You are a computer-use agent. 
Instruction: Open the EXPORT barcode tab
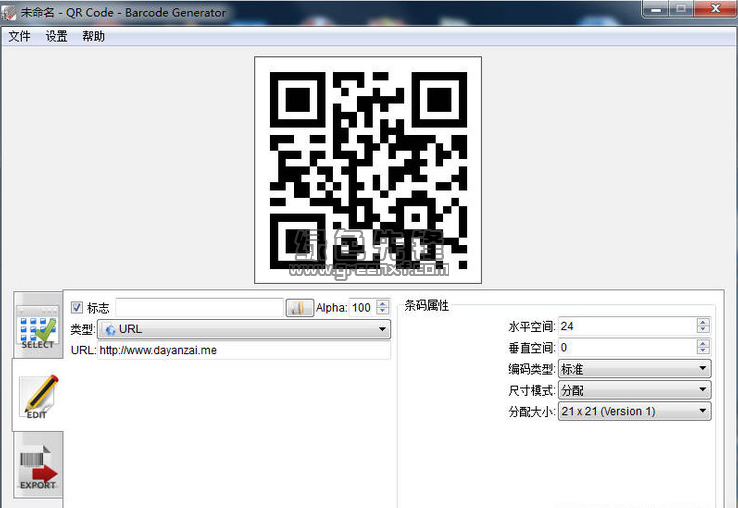(38, 465)
